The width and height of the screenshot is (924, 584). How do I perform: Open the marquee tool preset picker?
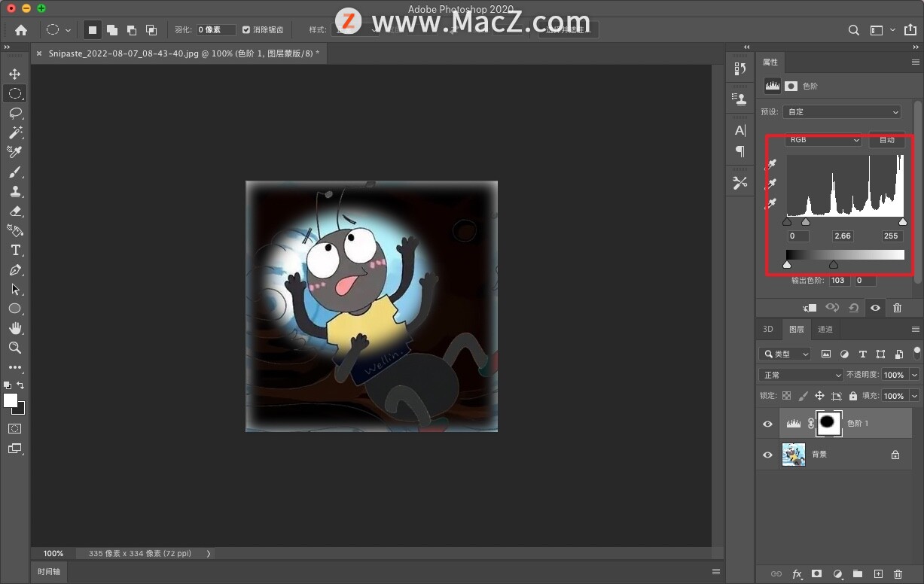click(x=58, y=30)
